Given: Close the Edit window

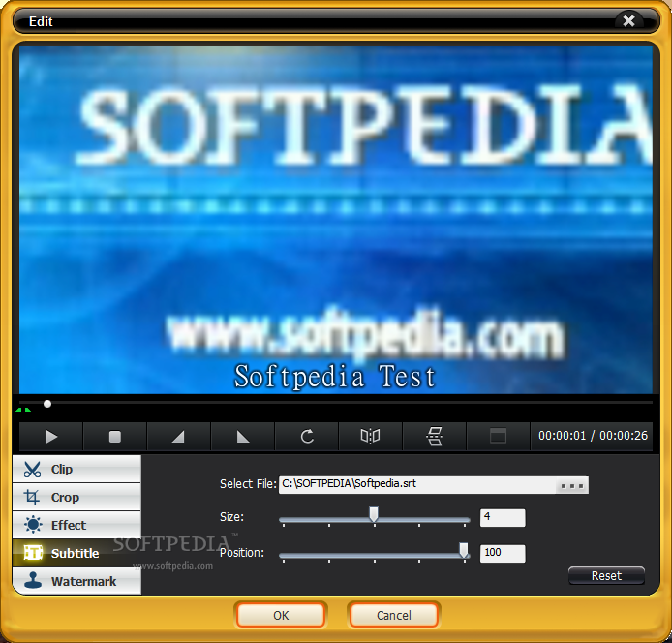Looking at the screenshot, I should 628,21.
